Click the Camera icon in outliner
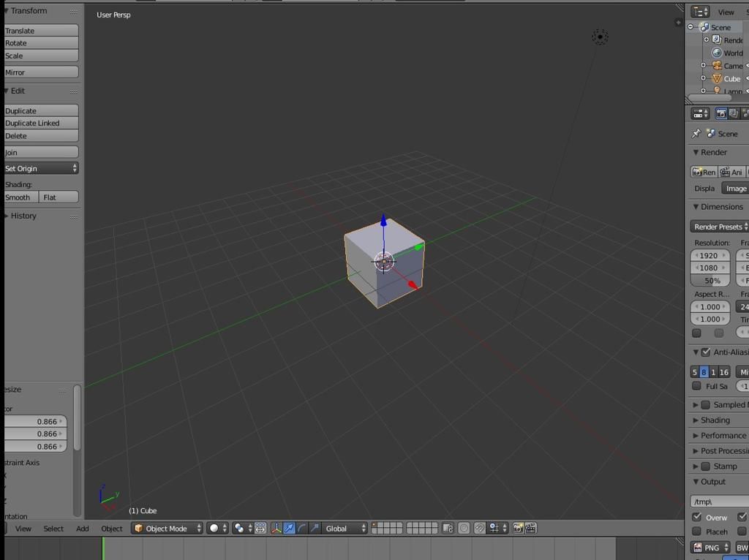Image resolution: width=749 pixels, height=560 pixels. point(717,65)
